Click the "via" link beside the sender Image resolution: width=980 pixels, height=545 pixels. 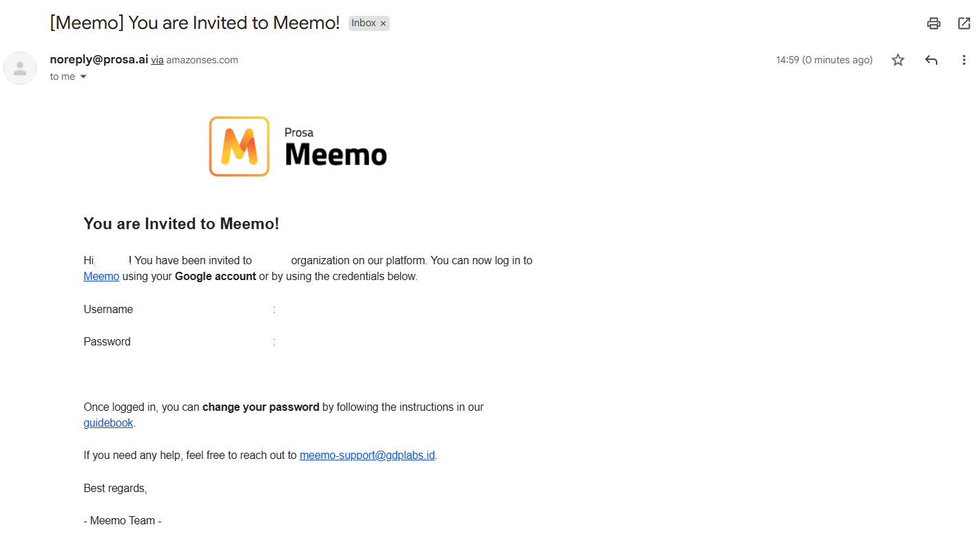[157, 60]
